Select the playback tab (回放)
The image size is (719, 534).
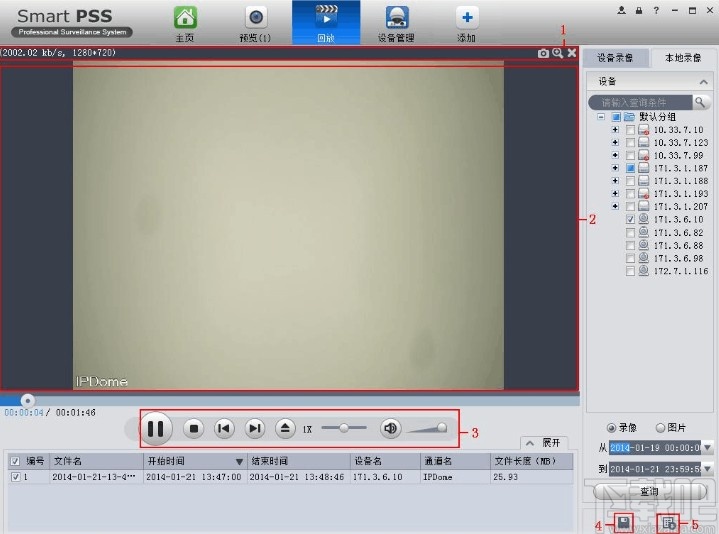(x=326, y=23)
